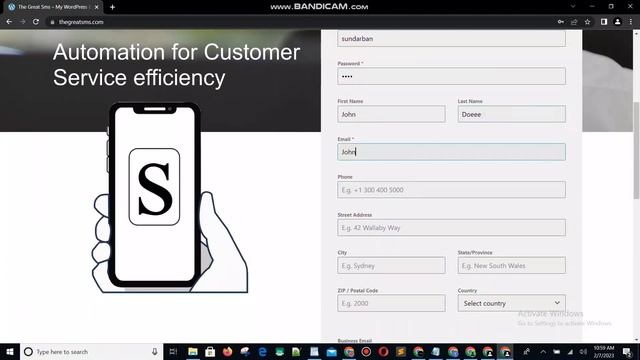Open Task View from the taskbar
This screenshot has height=360, width=640.
[x=173, y=351]
